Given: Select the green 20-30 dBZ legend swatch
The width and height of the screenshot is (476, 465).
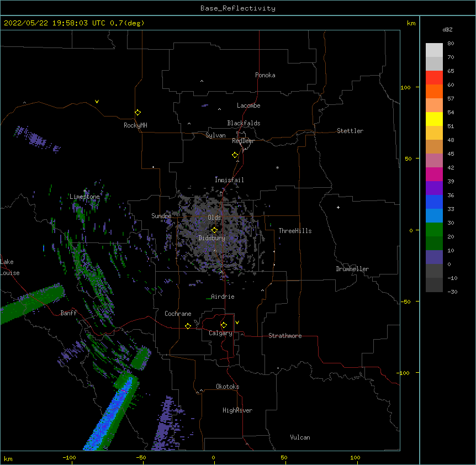Looking at the screenshot, I should tap(434, 230).
